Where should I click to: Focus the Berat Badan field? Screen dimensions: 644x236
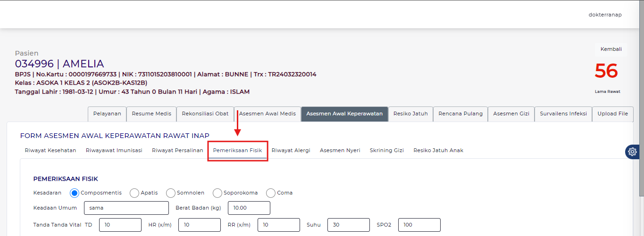pyautogui.click(x=249, y=208)
